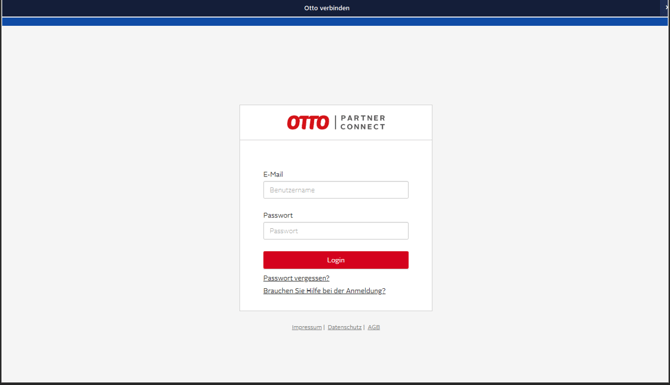670x385 pixels.
Task: Open the AGB footer link
Action: point(373,327)
